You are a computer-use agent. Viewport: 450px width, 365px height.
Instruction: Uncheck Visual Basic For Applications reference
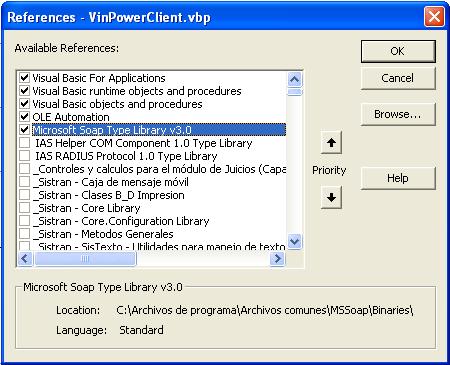coord(24,78)
